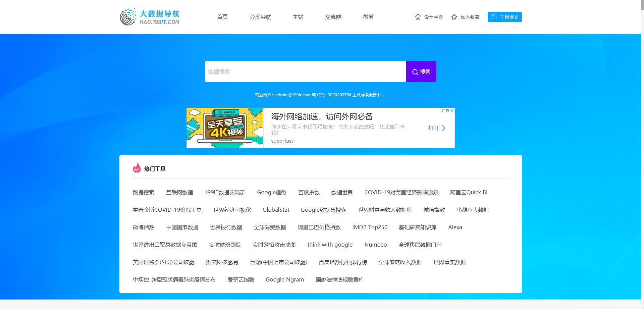Click the 大数据导航 site logo
This screenshot has height=309, width=644.
tap(150, 17)
